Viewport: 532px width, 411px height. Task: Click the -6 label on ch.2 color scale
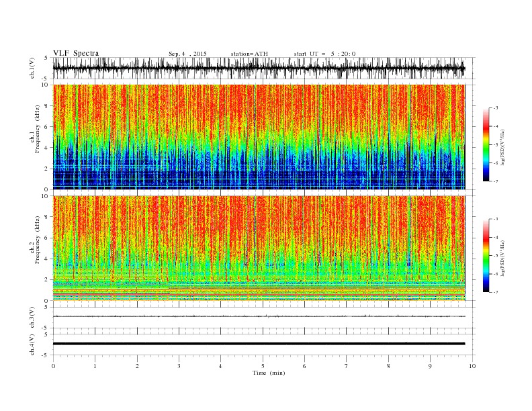pos(496,274)
